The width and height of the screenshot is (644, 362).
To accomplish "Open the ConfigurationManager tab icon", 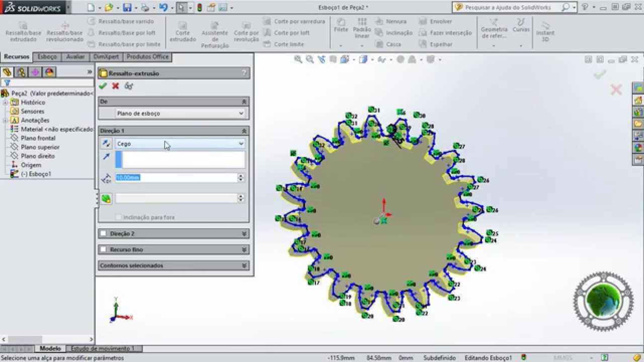I will [35, 72].
